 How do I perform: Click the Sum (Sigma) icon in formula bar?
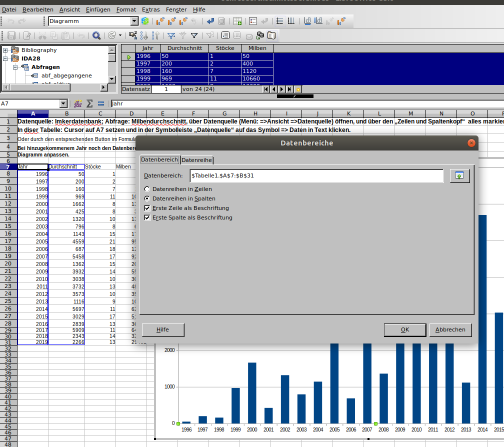(89, 103)
